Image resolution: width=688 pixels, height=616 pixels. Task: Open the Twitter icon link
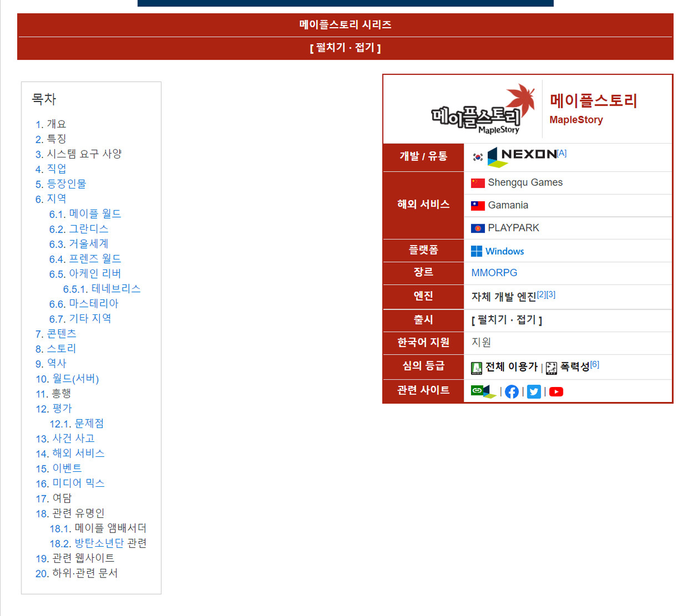[534, 392]
